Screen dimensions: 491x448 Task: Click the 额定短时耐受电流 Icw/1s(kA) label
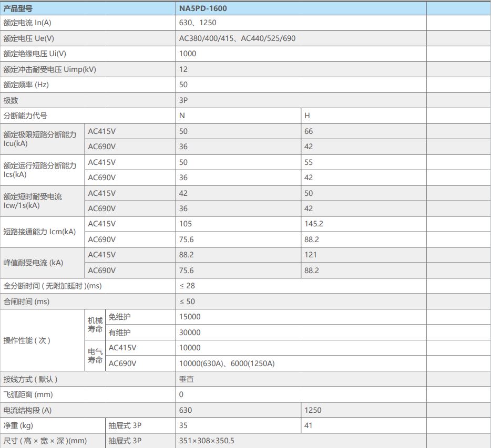33,201
